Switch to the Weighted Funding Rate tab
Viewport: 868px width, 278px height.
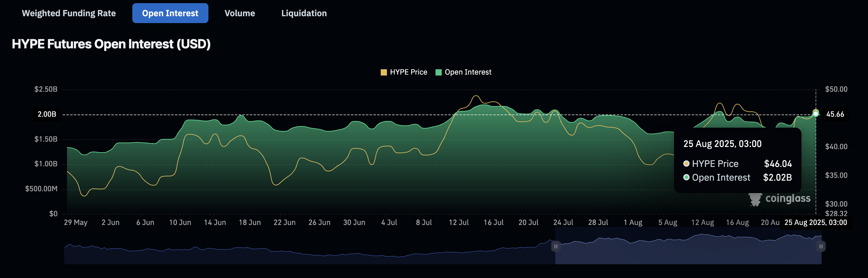69,13
